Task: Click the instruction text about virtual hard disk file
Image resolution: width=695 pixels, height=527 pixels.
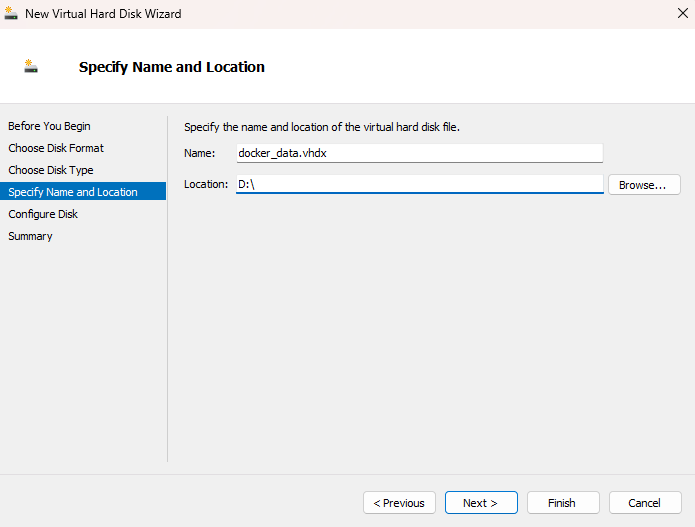Action: 322,127
